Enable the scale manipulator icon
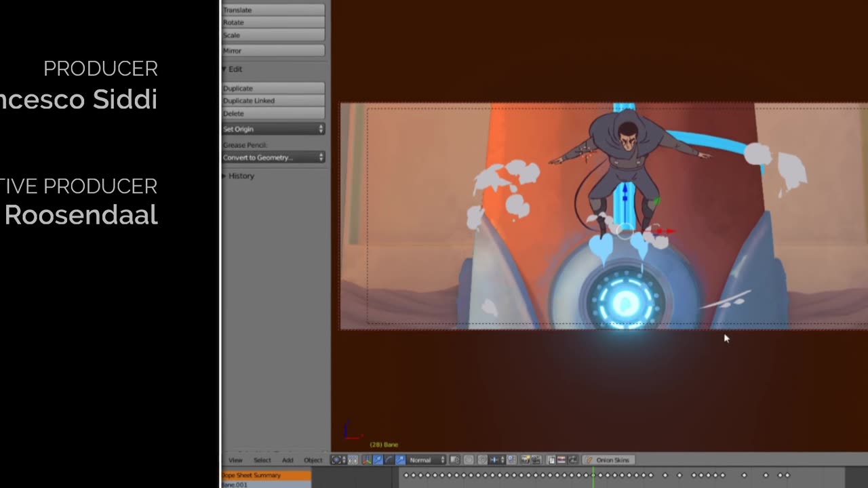Screen dimensions: 868x488 [x=400, y=460]
